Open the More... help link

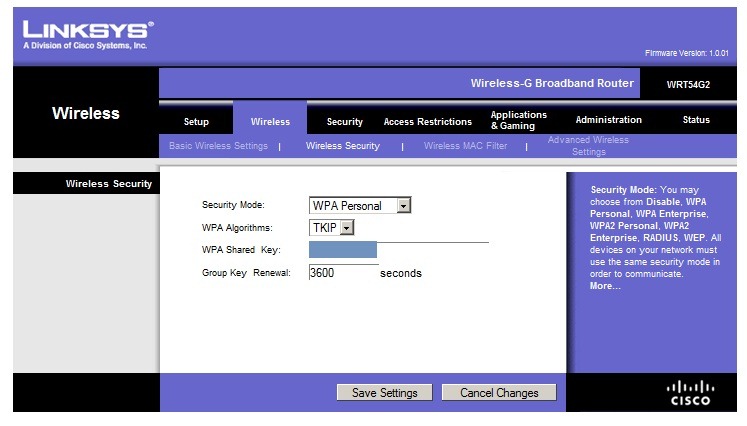605,286
